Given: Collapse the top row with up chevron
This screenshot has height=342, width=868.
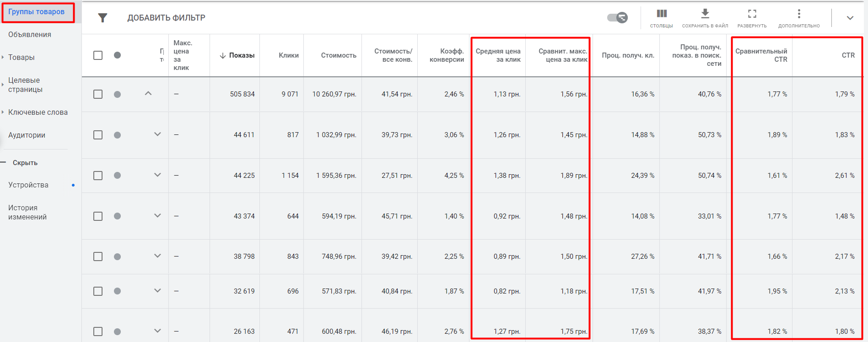Looking at the screenshot, I should (x=148, y=93).
